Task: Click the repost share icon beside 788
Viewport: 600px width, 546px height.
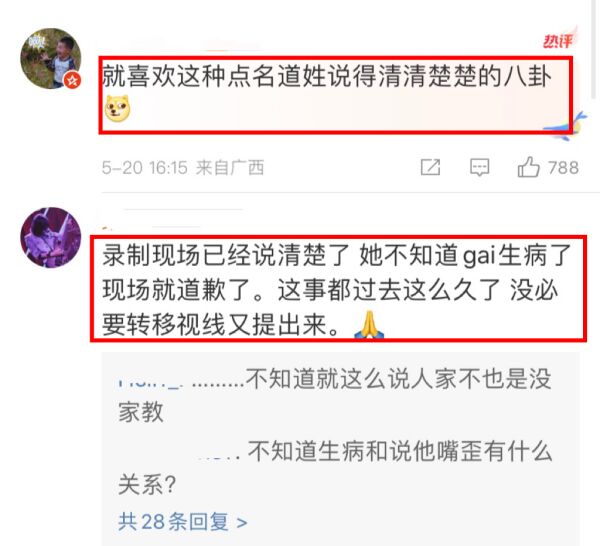Action: [x=430, y=167]
